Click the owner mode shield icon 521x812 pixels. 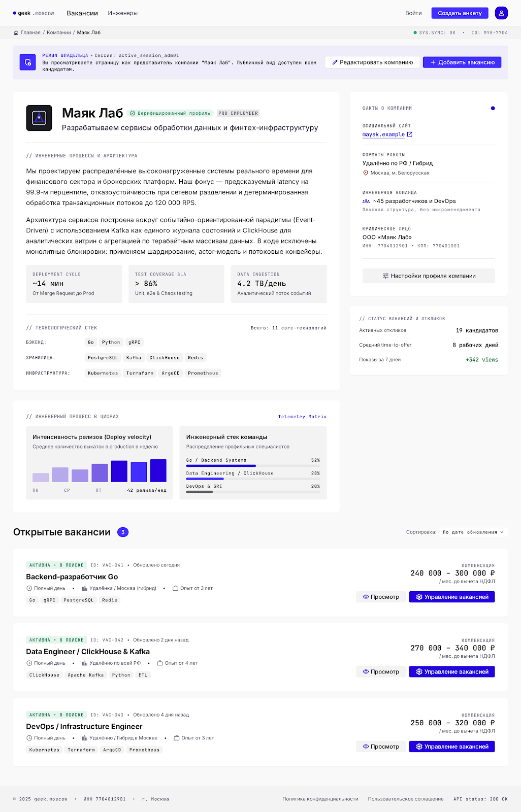(28, 62)
